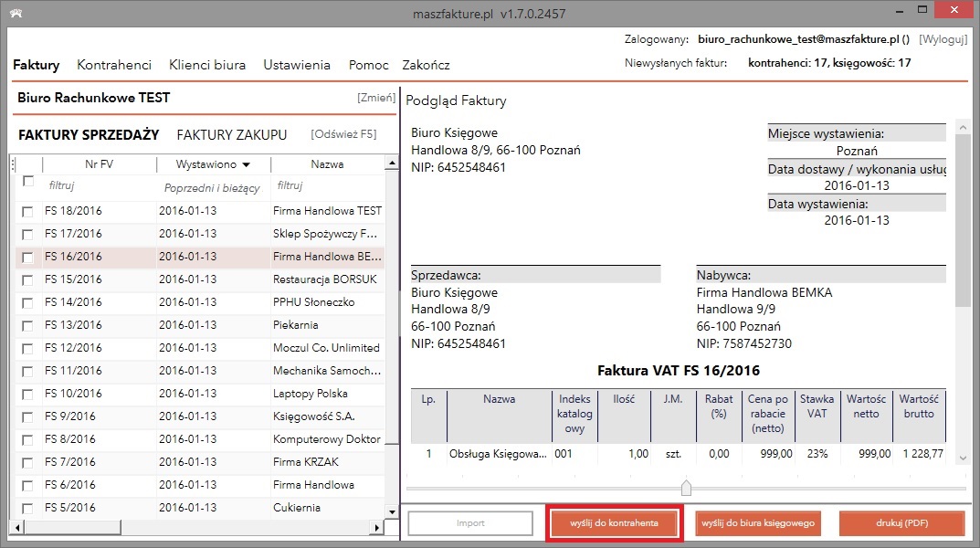Select invoice row Moczul Co. Unlimited
980x548 pixels.
tap(200, 348)
